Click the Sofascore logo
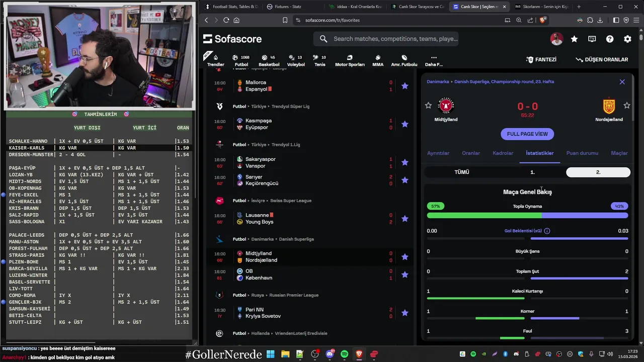Image resolution: width=644 pixels, height=362 pixels. click(x=232, y=39)
